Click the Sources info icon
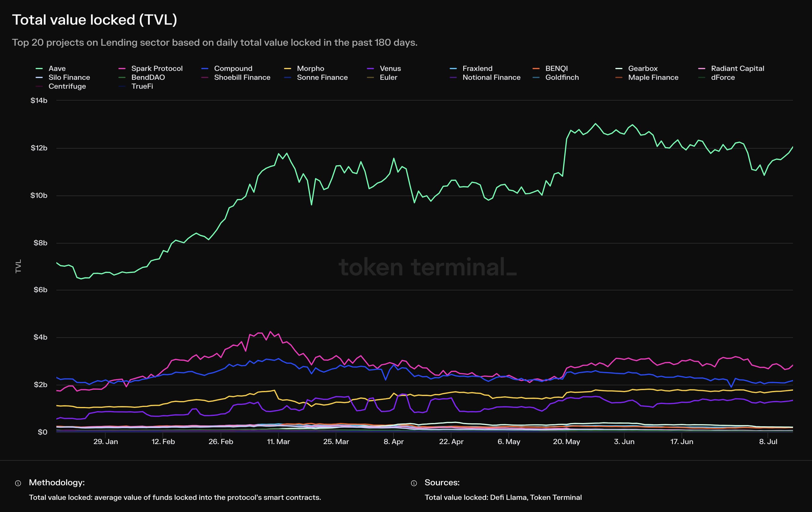This screenshot has height=512, width=812. pos(414,483)
